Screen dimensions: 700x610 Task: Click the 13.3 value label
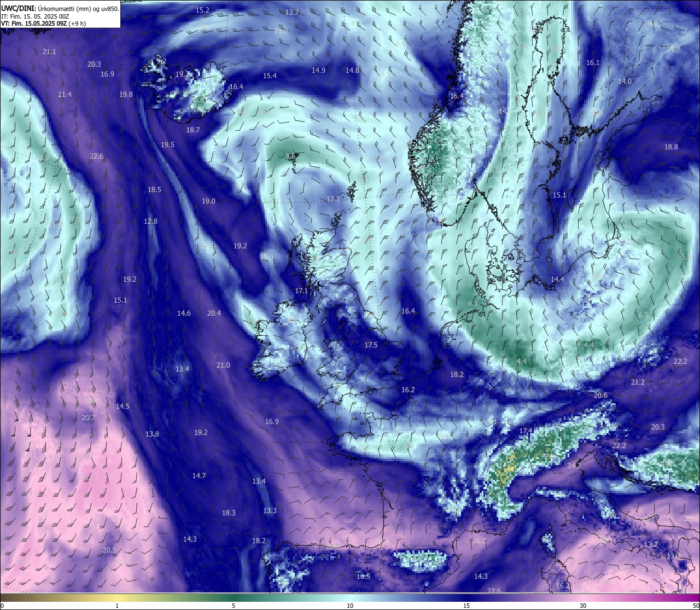click(x=270, y=510)
